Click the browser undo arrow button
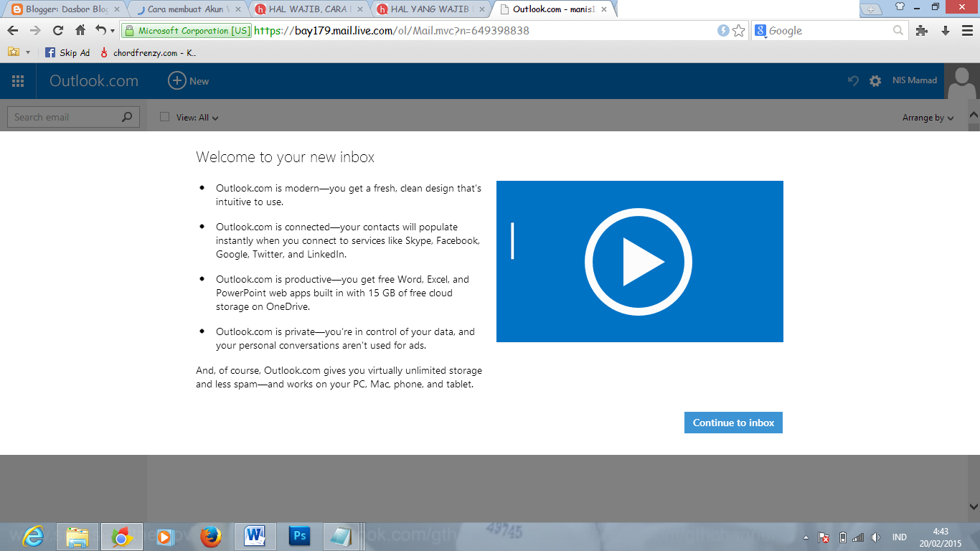The image size is (980, 551). coord(101,31)
